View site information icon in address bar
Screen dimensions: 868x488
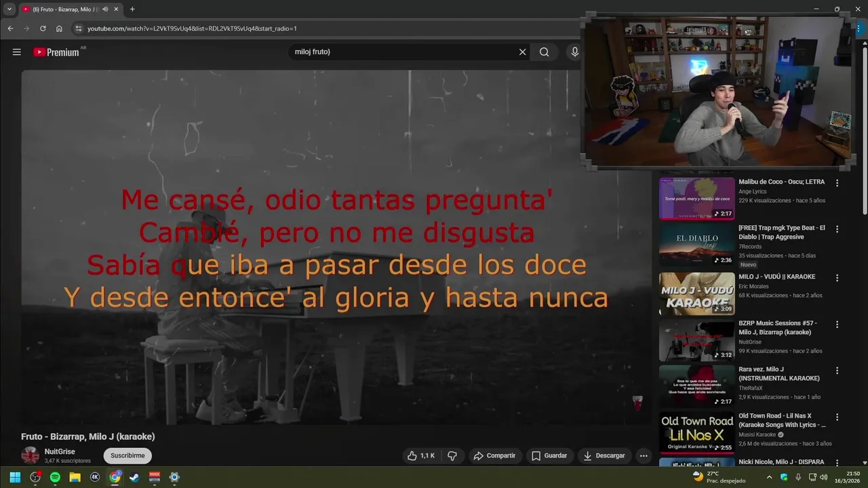click(x=79, y=28)
